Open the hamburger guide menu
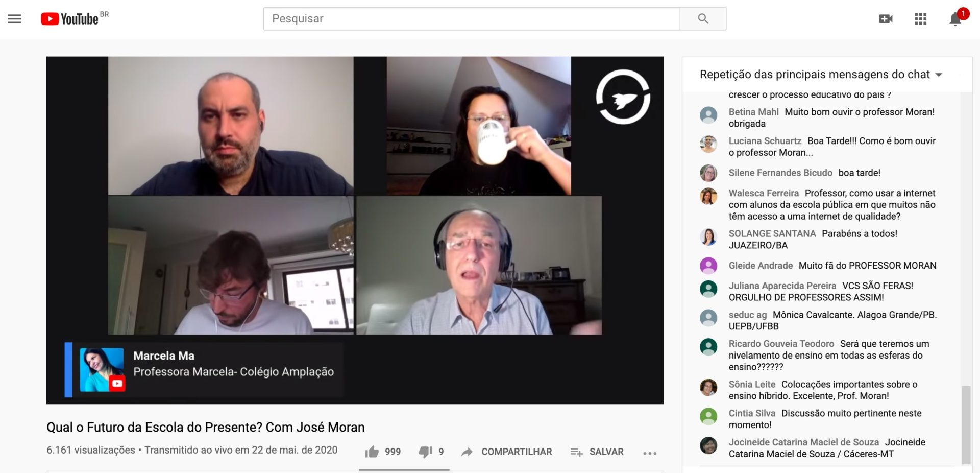The width and height of the screenshot is (980, 473). [14, 19]
